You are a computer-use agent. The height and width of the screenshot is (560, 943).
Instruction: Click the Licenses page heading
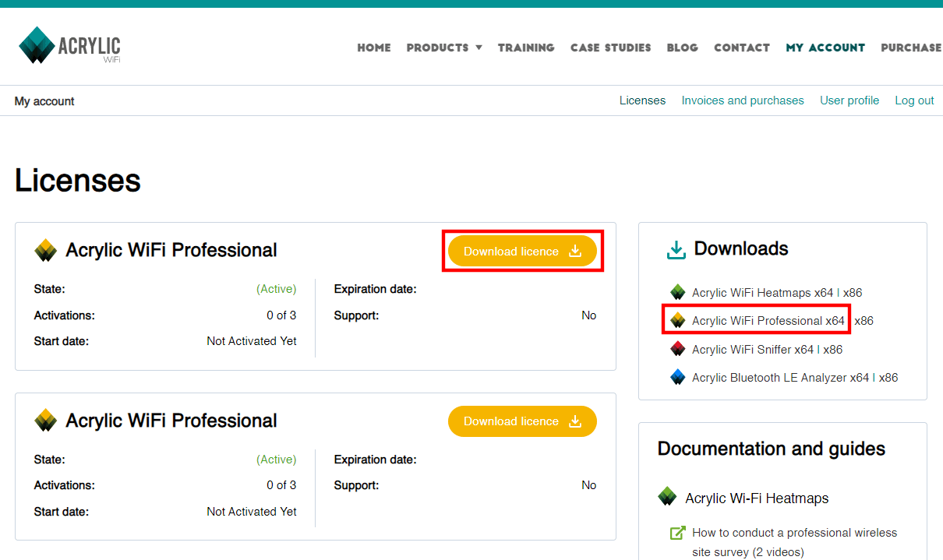(78, 180)
